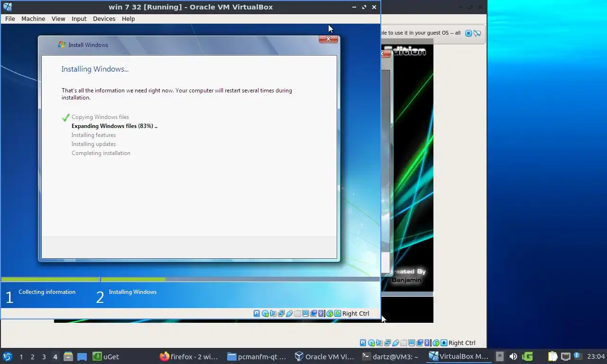The height and width of the screenshot is (364, 607).
Task: Click uGet tray icon
Action: tap(527, 356)
